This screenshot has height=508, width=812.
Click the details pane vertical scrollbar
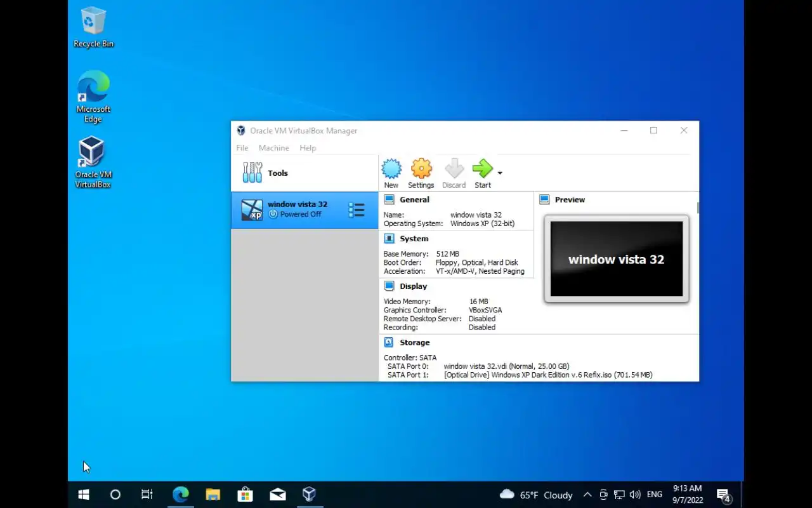tap(697, 208)
